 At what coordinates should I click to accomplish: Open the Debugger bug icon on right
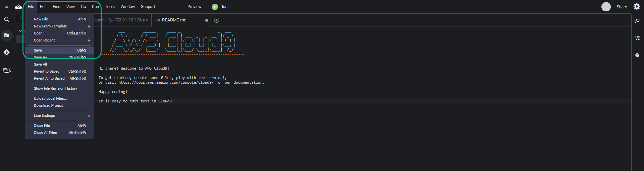(x=637, y=55)
